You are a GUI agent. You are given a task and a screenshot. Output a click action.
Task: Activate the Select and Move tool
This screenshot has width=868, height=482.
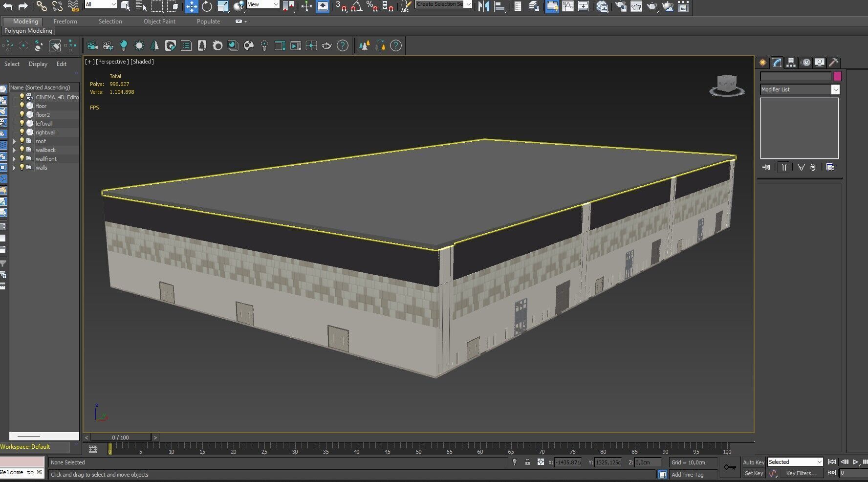[x=191, y=6]
